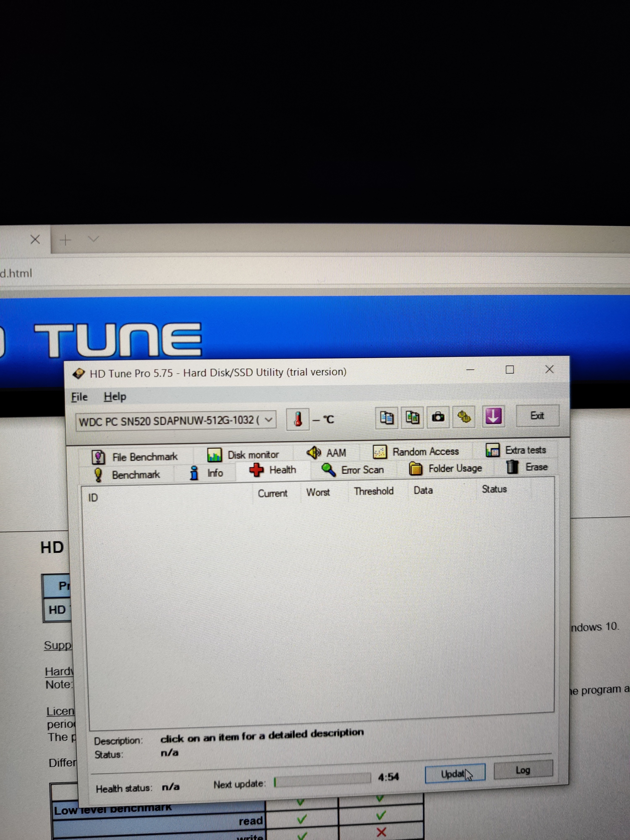Open the options wrench icon
630x840 pixels.
pyautogui.click(x=464, y=417)
